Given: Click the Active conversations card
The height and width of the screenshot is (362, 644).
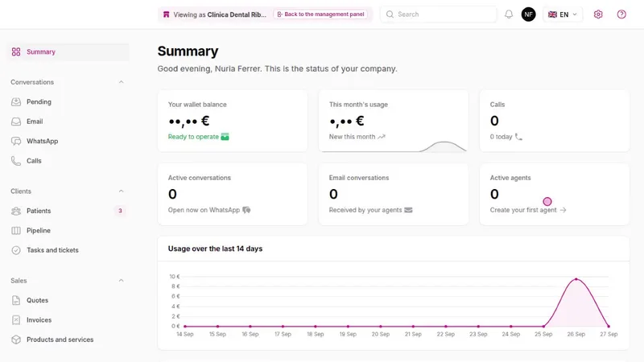Looking at the screenshot, I should click(233, 194).
